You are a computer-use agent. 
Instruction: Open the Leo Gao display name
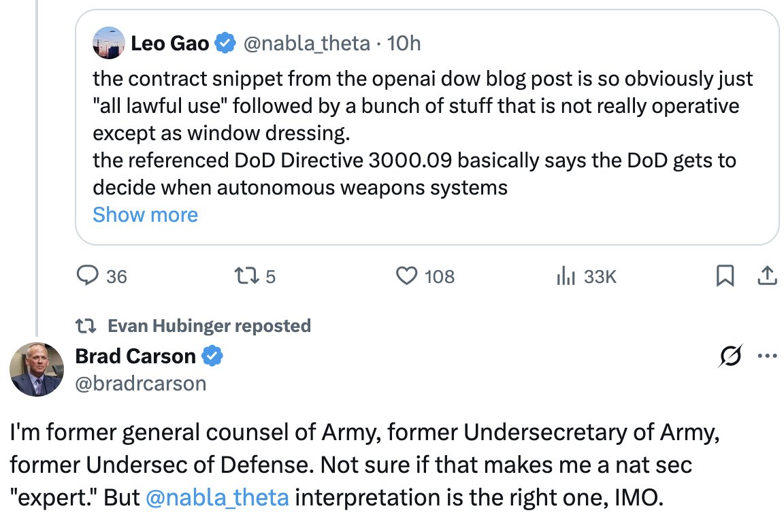coord(170,44)
